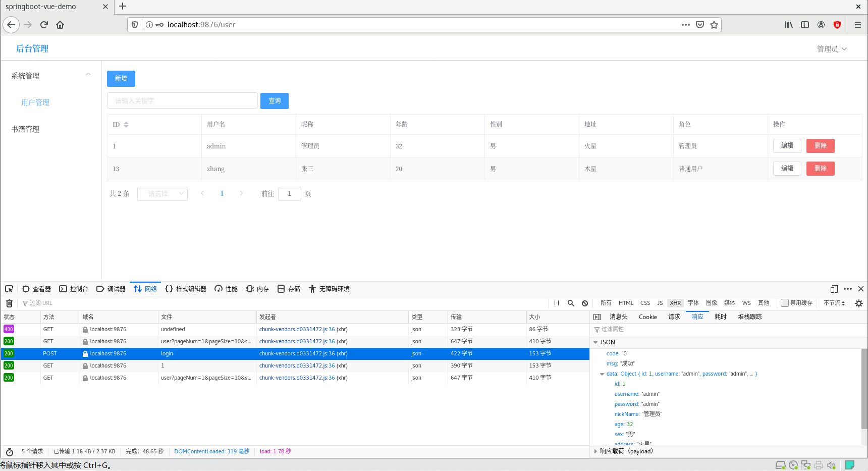Click the 请输入关键字 search input
The width and height of the screenshot is (868, 471).
pyautogui.click(x=182, y=100)
